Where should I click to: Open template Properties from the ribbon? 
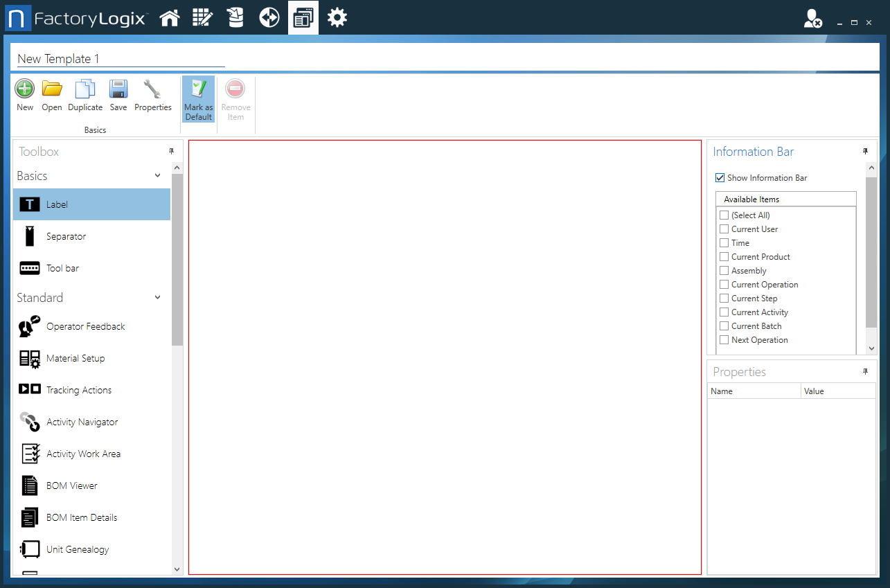click(x=153, y=93)
